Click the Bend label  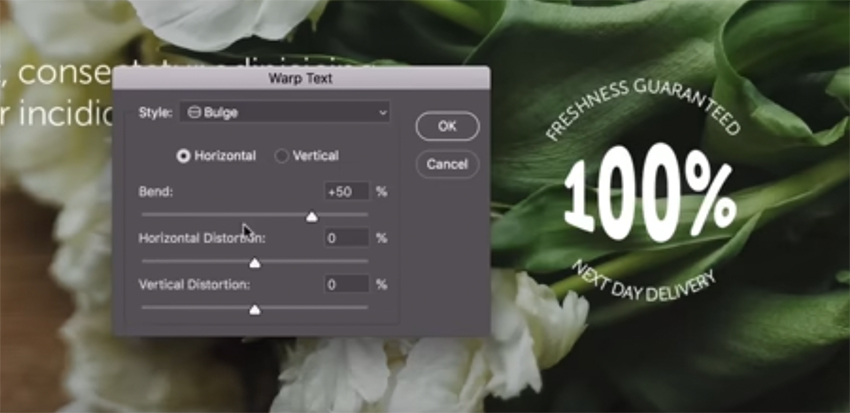[x=156, y=191]
